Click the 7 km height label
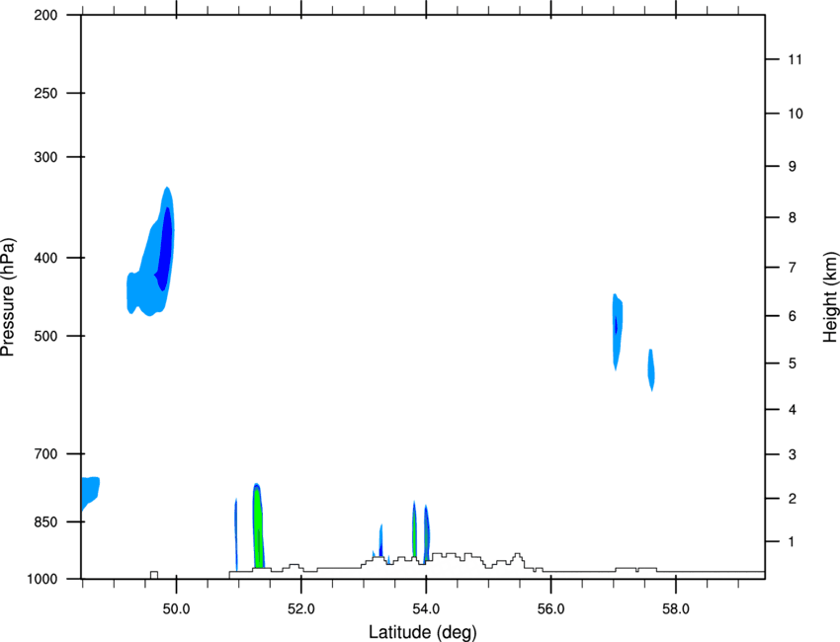 click(792, 267)
